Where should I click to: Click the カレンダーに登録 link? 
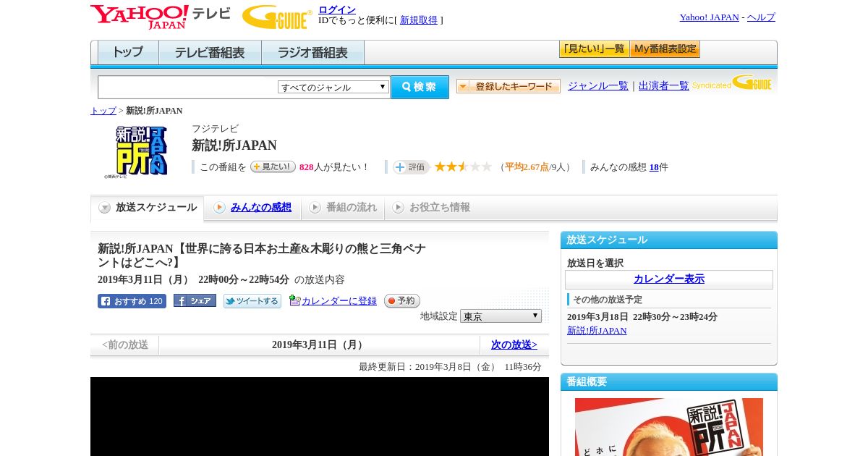pyautogui.click(x=339, y=300)
